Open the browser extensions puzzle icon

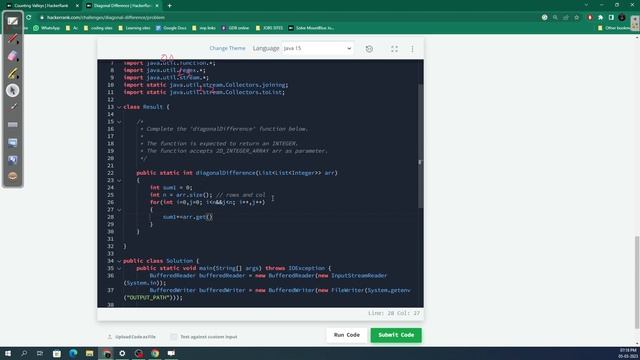[600, 18]
